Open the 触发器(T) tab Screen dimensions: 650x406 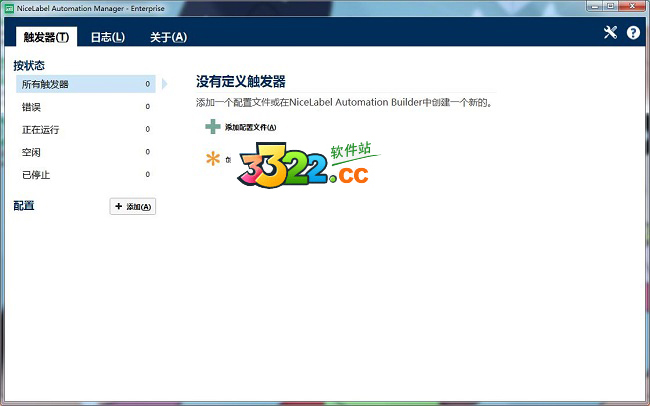(46, 37)
